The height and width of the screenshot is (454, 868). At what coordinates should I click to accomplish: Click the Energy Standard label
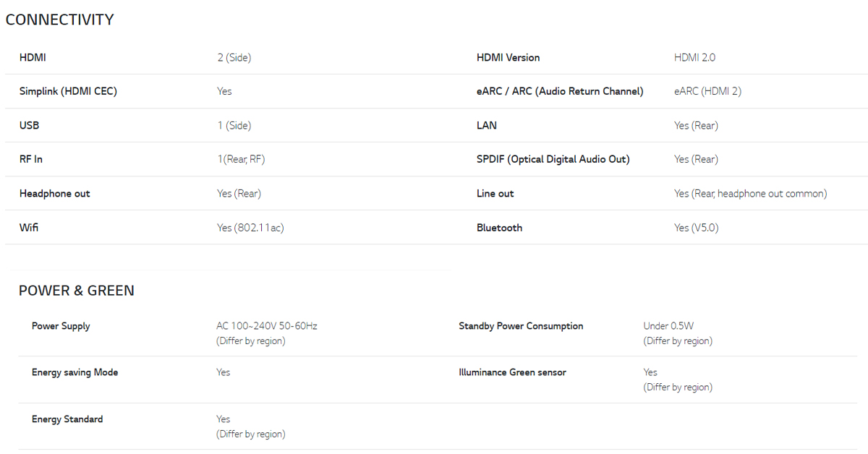[67, 419]
